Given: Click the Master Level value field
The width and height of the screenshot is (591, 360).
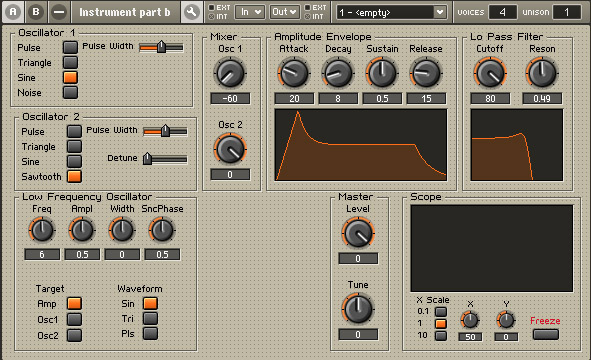Looking at the screenshot, I should (x=358, y=259).
